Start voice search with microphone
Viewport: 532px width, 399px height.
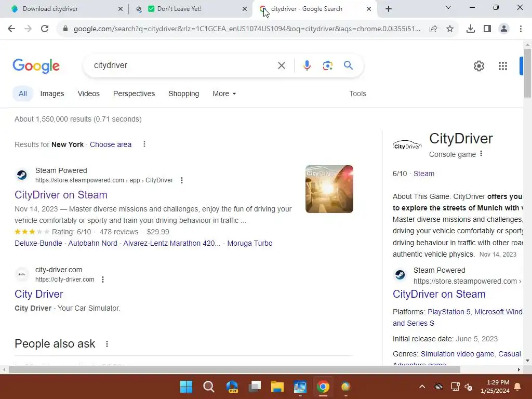click(307, 65)
